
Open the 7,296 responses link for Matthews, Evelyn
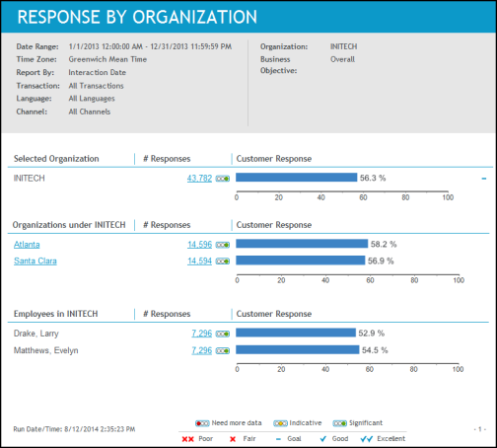(x=202, y=350)
